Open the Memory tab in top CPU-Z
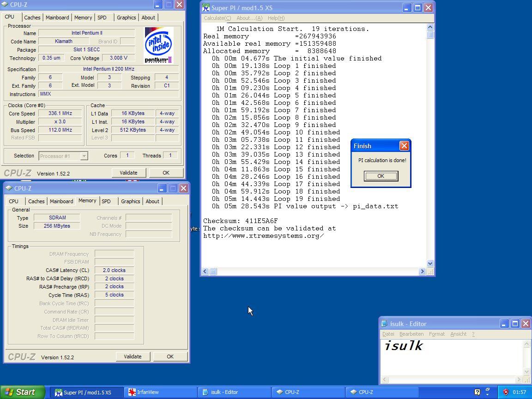 tap(83, 18)
